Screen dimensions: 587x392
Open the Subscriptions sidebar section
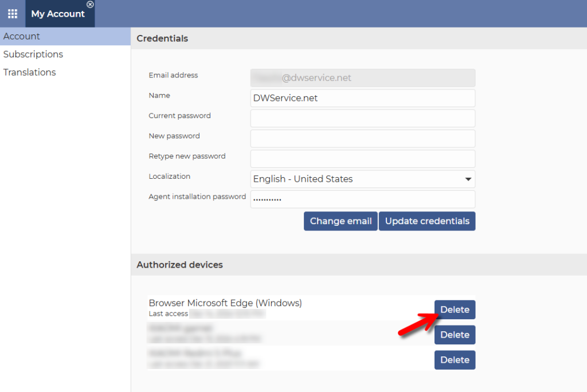pos(65,54)
